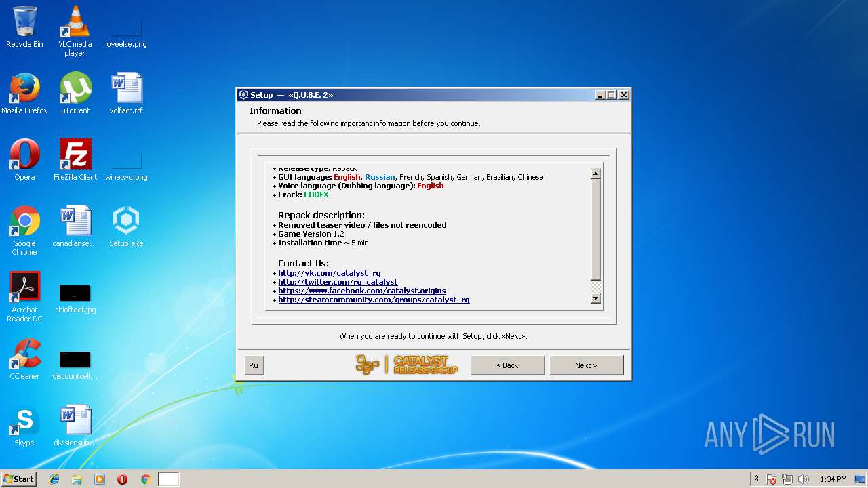
Task: Open the µTorrent desktop shortcut
Action: [x=75, y=94]
